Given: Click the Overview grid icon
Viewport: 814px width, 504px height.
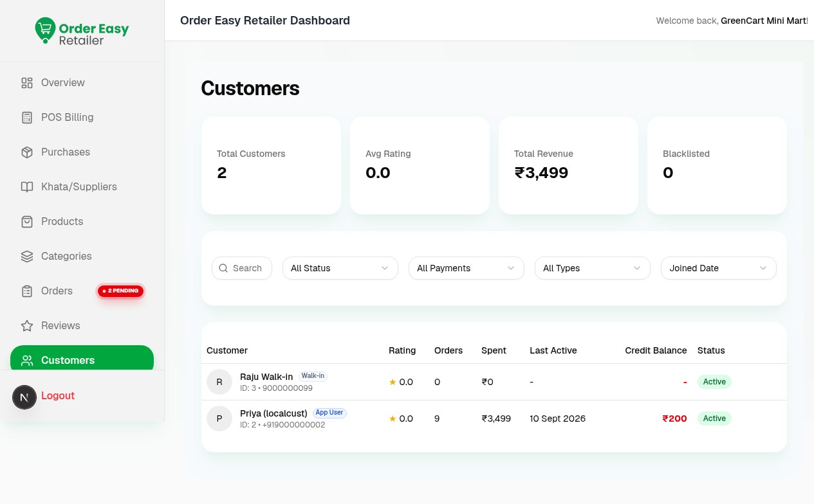Looking at the screenshot, I should click(x=27, y=83).
